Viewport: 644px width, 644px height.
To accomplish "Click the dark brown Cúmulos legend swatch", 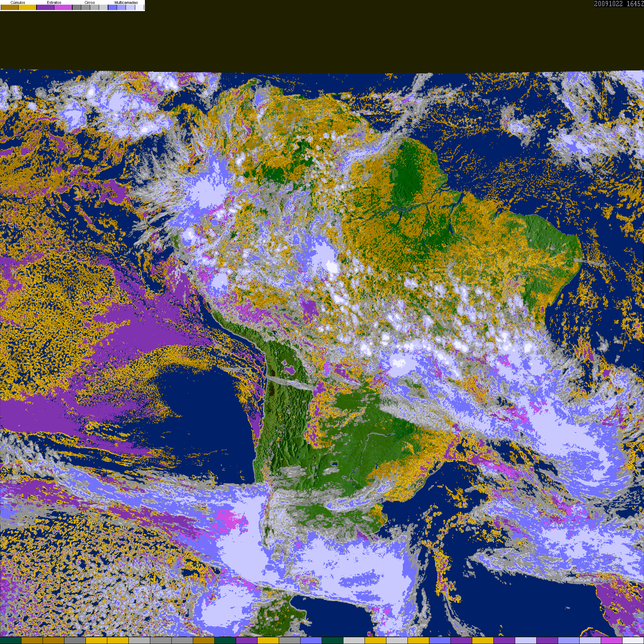I will pyautogui.click(x=10, y=7).
